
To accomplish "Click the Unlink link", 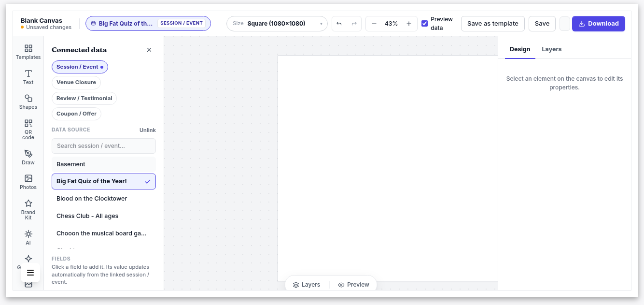I will click(148, 130).
